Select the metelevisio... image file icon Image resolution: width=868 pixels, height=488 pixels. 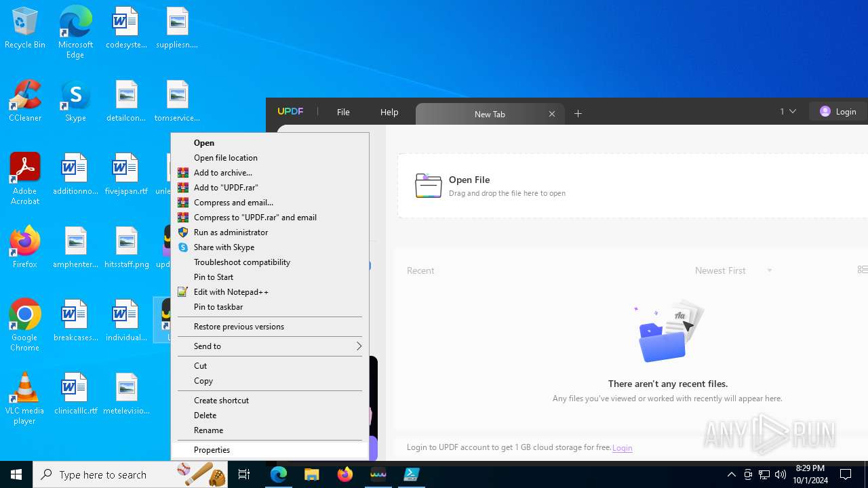(x=126, y=394)
